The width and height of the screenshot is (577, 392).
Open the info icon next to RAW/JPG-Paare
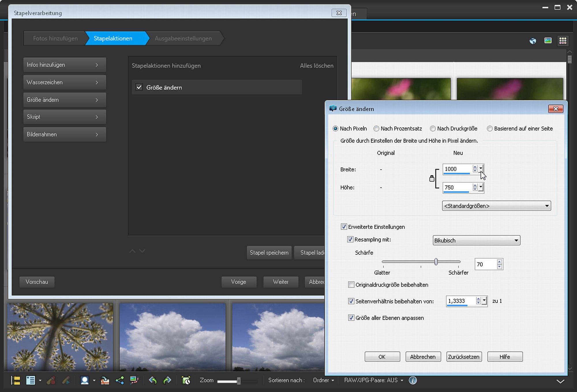click(x=413, y=380)
